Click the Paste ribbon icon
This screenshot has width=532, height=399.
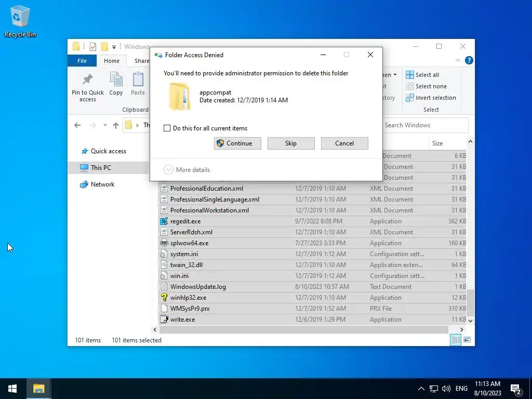pyautogui.click(x=138, y=79)
